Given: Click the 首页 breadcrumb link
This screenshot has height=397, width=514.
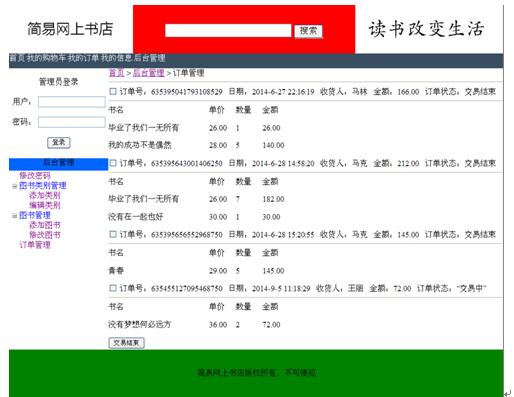Looking at the screenshot, I should coord(117,73).
